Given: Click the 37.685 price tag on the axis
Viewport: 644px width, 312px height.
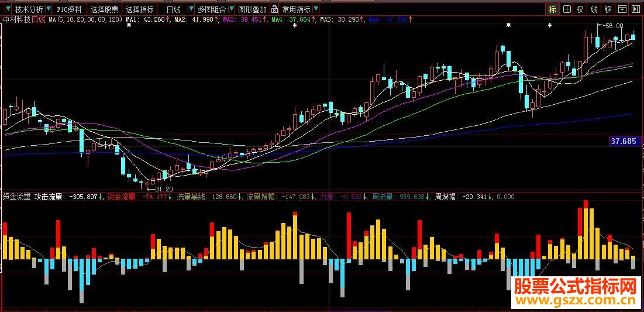Looking at the screenshot, I should click(625, 142).
